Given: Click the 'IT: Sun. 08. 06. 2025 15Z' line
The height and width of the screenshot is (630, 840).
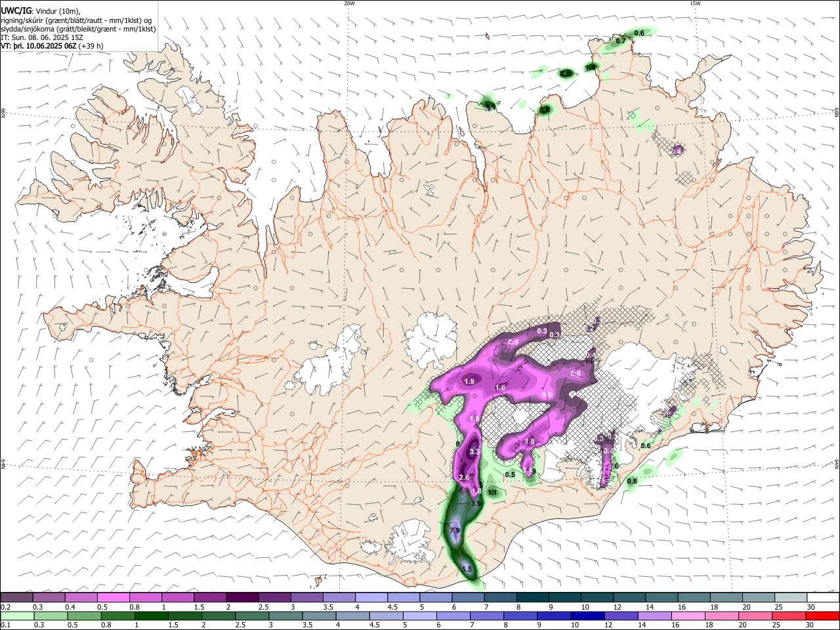Looking at the screenshot, I should [41, 37].
